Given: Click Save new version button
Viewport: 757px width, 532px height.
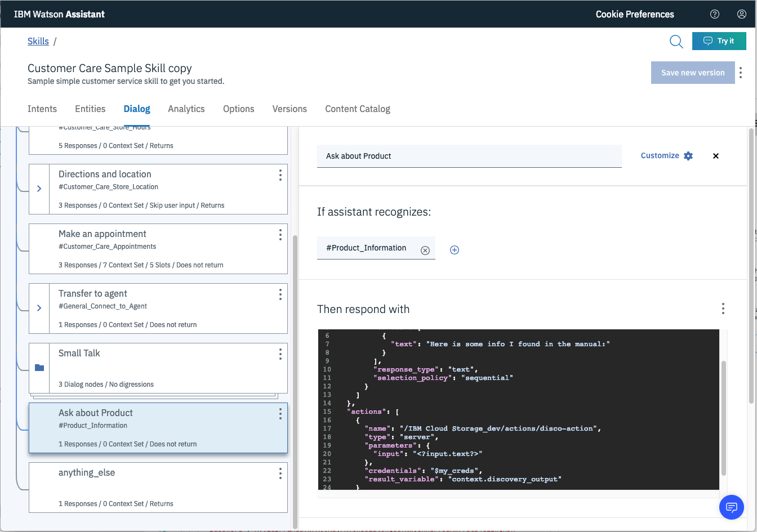Looking at the screenshot, I should (x=693, y=73).
